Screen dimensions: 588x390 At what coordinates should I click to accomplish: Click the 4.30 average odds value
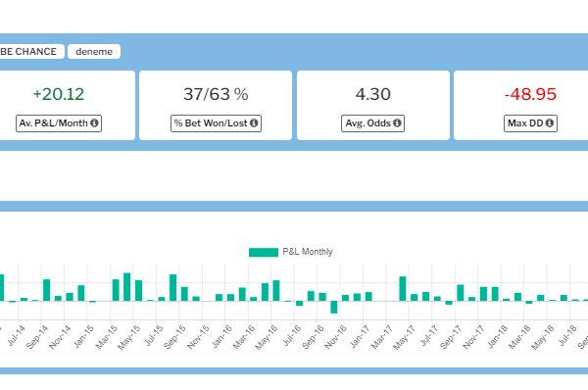373,94
